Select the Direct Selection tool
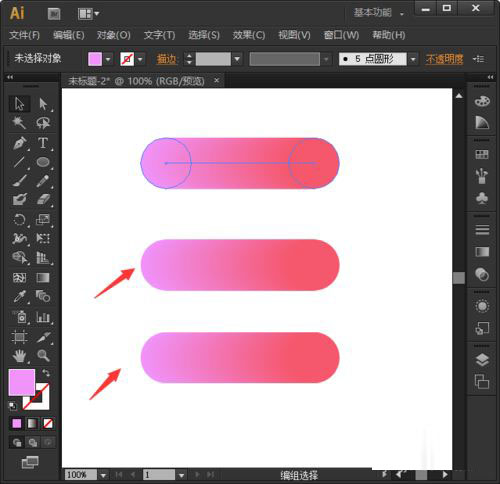The width and height of the screenshot is (500, 484). [43, 104]
